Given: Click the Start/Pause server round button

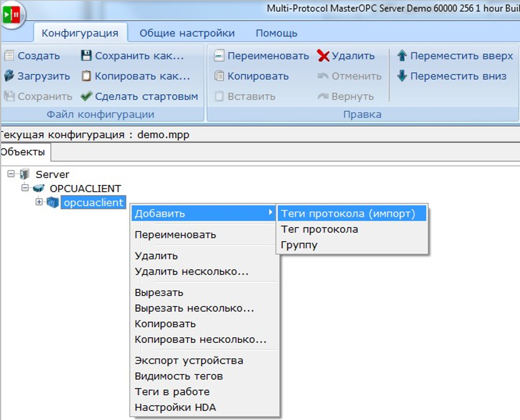Looking at the screenshot, I should point(11,14).
